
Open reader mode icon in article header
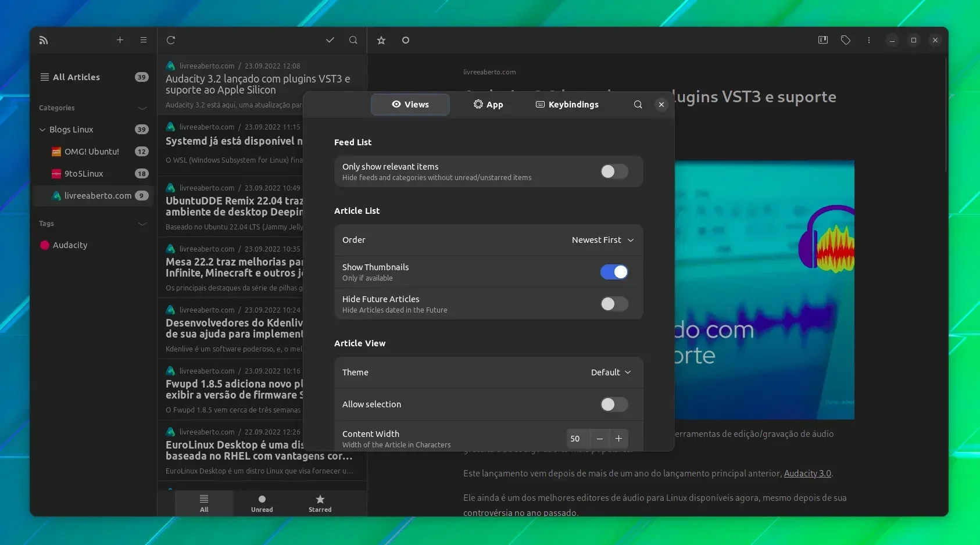click(823, 40)
